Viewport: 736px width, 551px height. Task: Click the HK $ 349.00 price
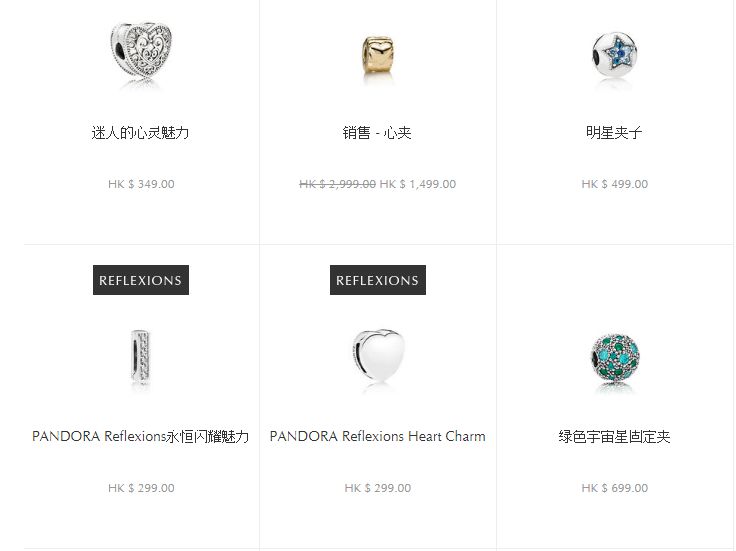tap(141, 184)
